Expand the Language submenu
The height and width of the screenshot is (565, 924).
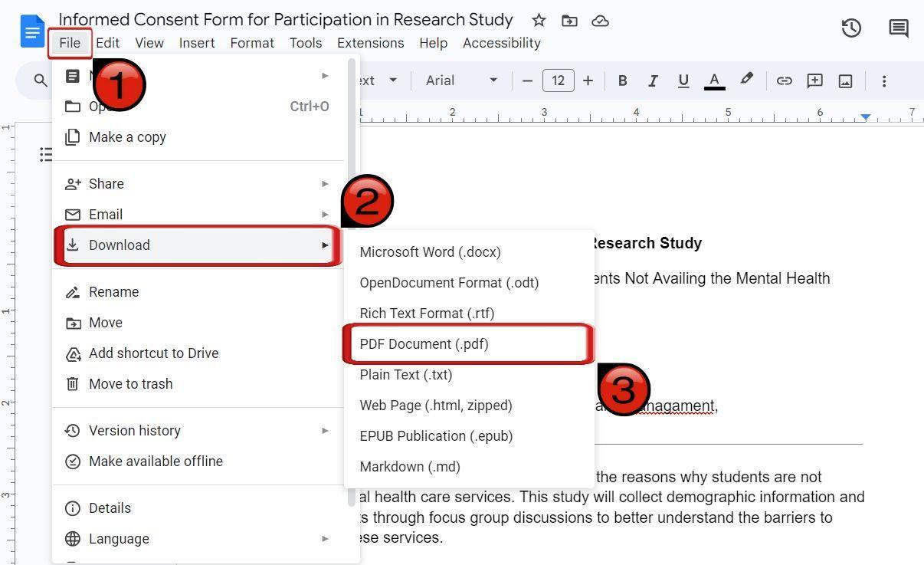[x=199, y=539]
